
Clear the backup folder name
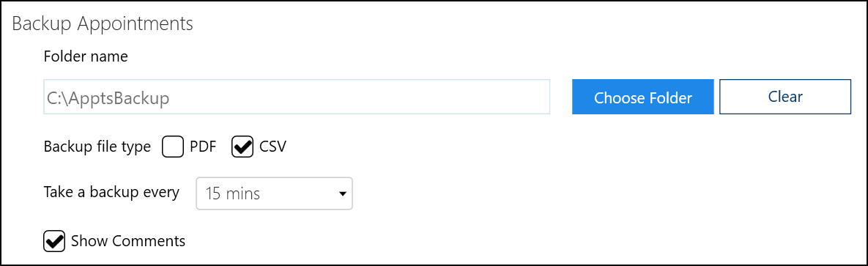785,97
